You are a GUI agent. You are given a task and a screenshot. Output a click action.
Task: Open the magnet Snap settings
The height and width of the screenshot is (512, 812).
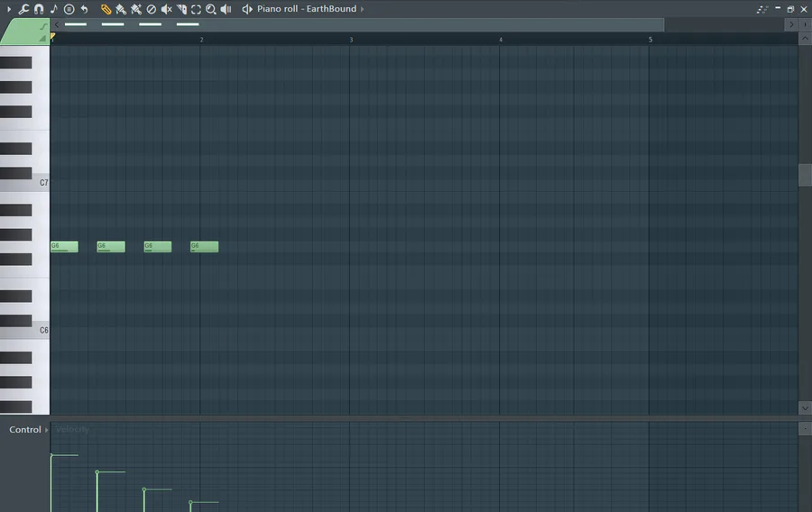(x=39, y=9)
